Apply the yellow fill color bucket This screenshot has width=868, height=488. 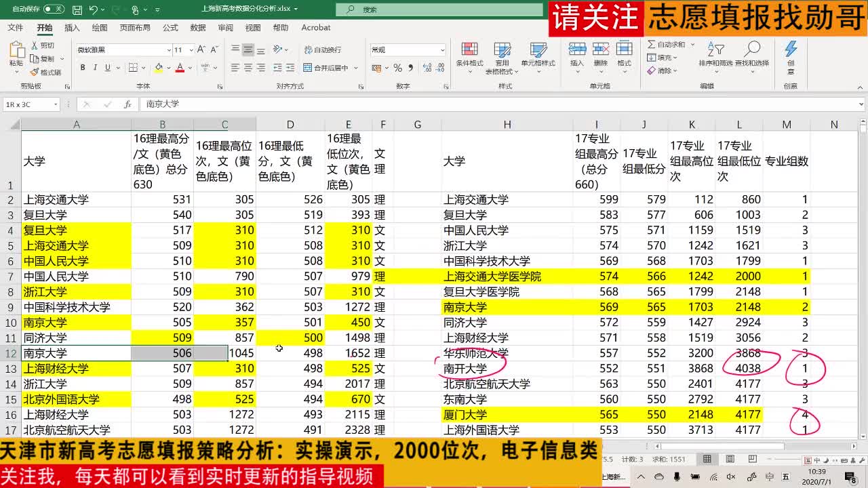pyautogui.click(x=159, y=68)
